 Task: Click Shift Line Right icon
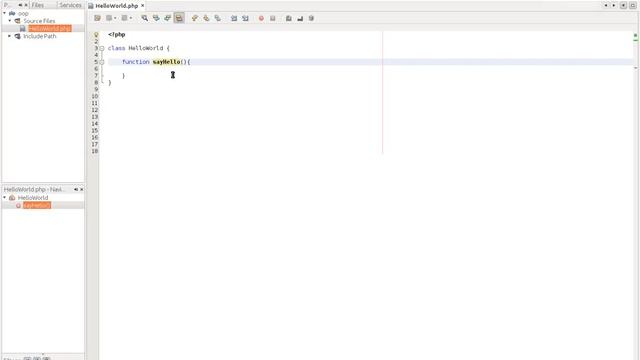(245, 18)
